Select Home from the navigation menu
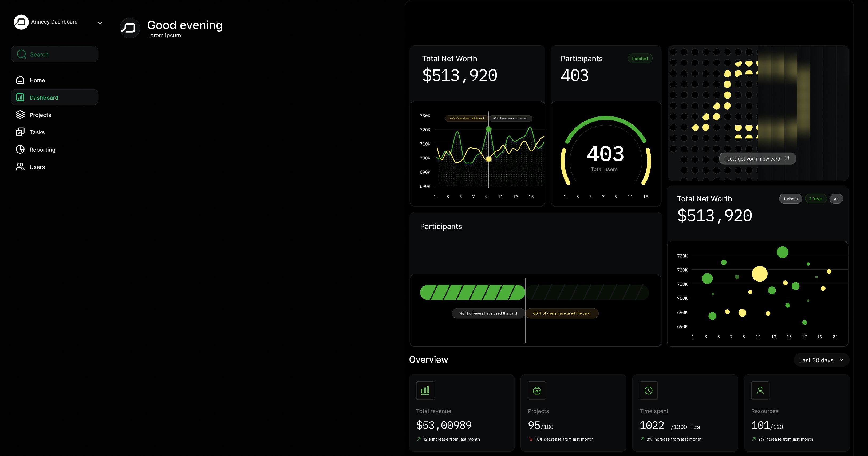 tap(37, 80)
